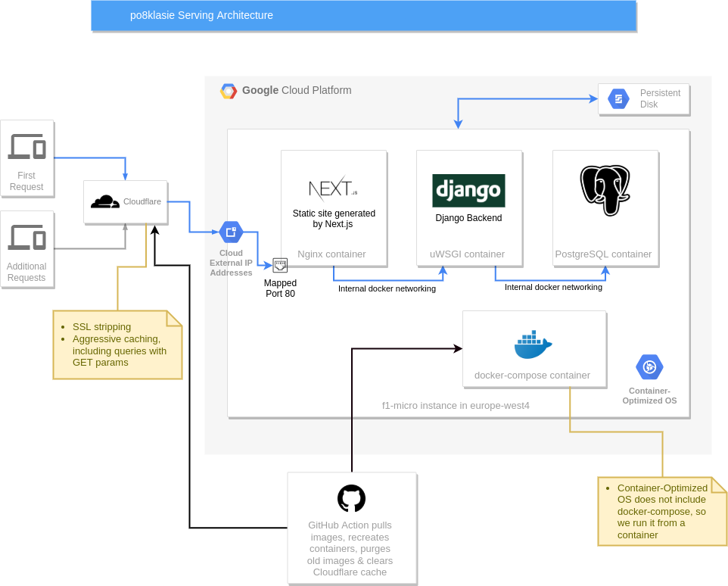
Task: Select the First Request devices icon
Action: [x=27, y=147]
